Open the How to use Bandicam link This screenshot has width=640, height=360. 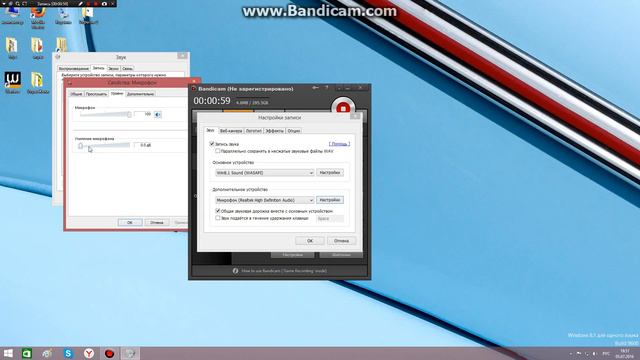point(284,271)
